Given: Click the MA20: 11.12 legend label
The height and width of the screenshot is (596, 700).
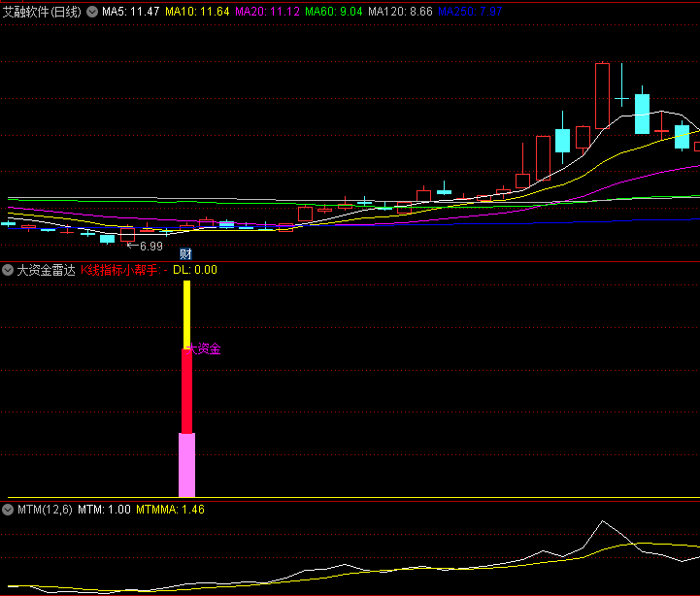Looking at the screenshot, I should 267,12.
